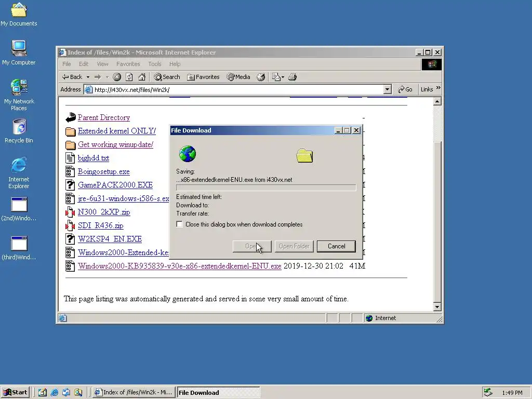Click the folder icon beside Extended kernel ONLY/
532x399 pixels.
tap(70, 131)
